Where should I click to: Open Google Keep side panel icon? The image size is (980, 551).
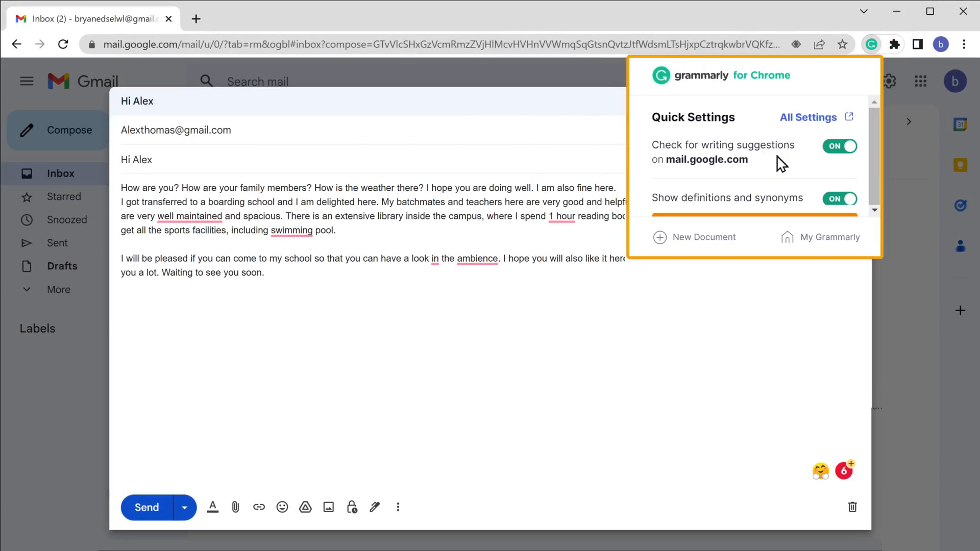[960, 165]
